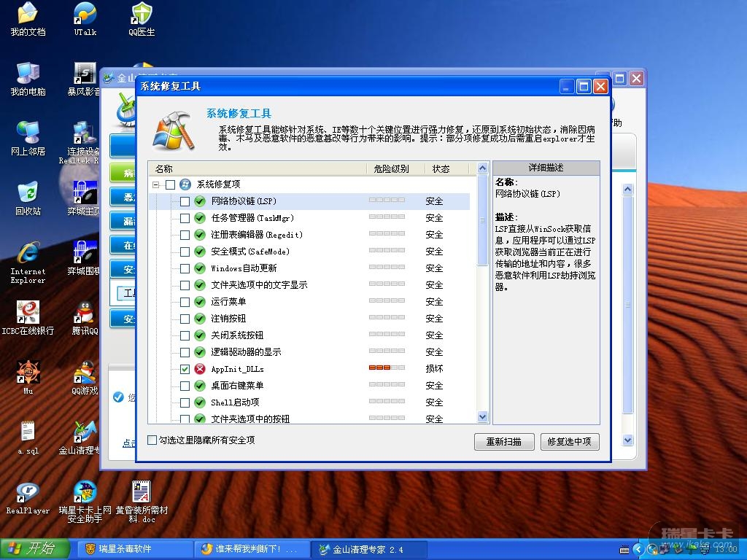Click the safe status icon for 任务管理器
This screenshot has height=560, width=747.
(200, 218)
